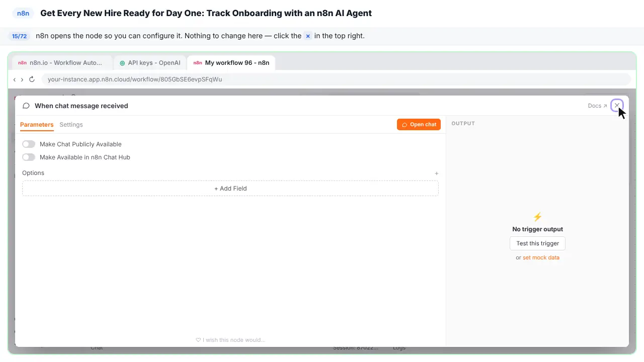Click the browser reload icon

[32, 79]
